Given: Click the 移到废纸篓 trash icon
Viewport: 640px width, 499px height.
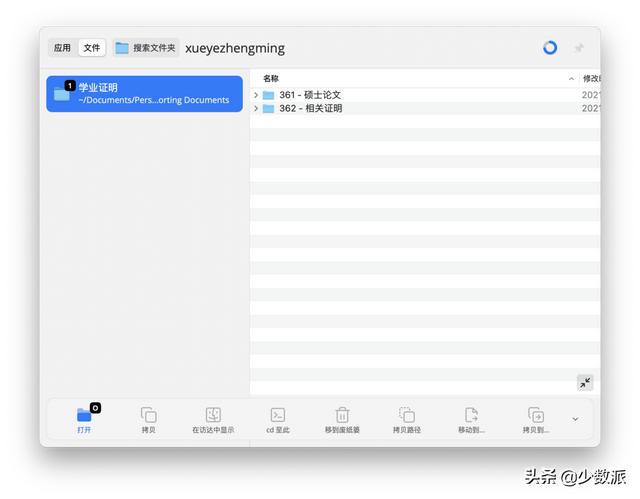Looking at the screenshot, I should pyautogui.click(x=342, y=415).
